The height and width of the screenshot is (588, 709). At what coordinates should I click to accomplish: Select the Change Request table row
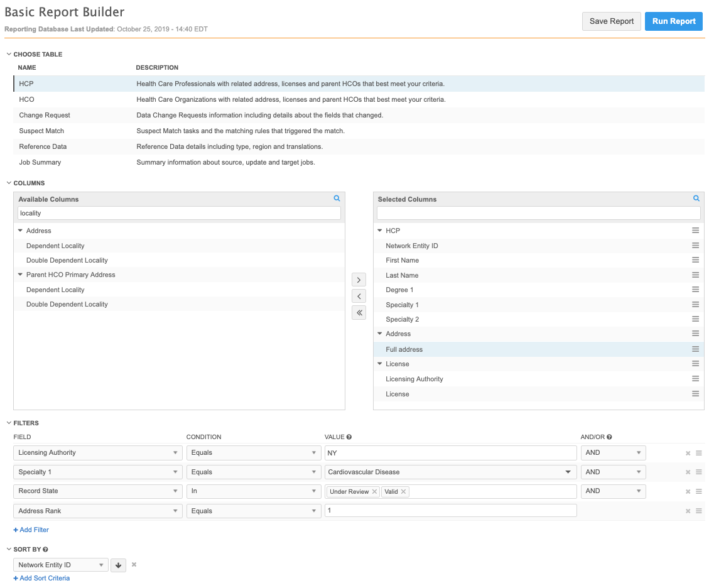[45, 115]
